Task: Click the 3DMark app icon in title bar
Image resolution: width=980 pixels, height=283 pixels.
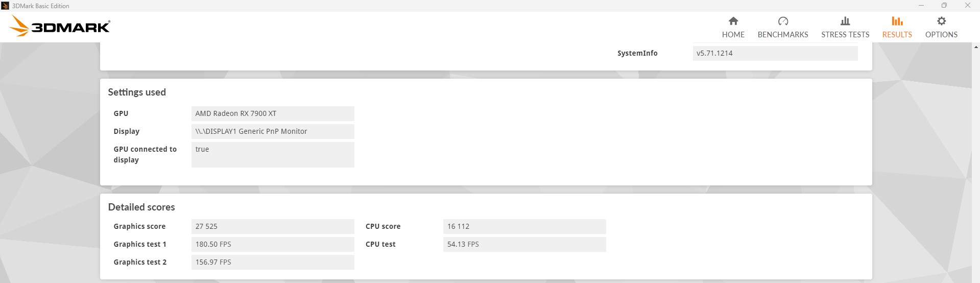Action: click(x=5, y=6)
